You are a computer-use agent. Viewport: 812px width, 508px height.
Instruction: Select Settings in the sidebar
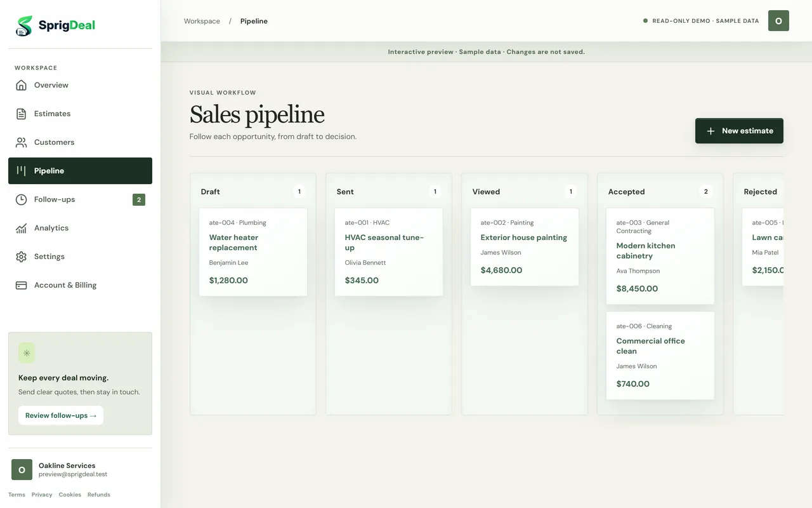click(80, 257)
